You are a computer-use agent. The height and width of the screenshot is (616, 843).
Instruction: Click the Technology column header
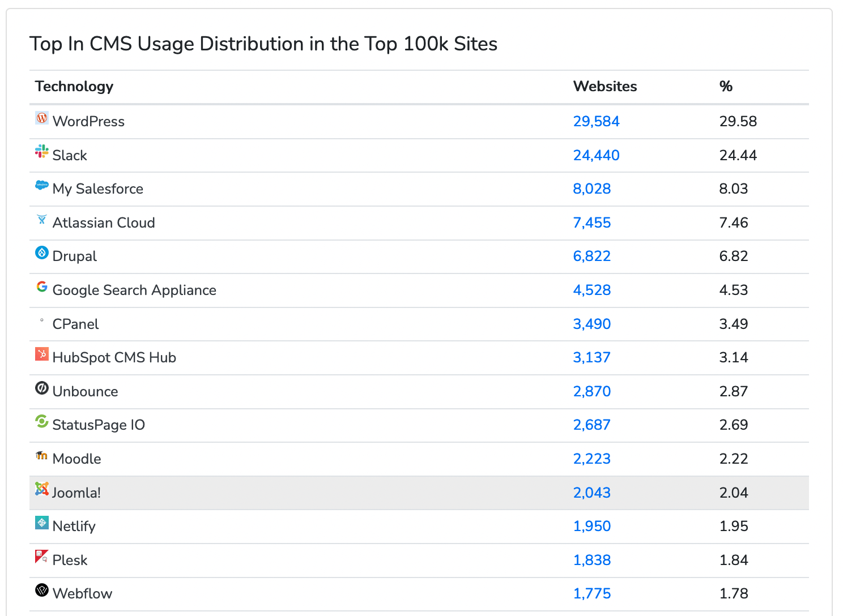pyautogui.click(x=74, y=87)
